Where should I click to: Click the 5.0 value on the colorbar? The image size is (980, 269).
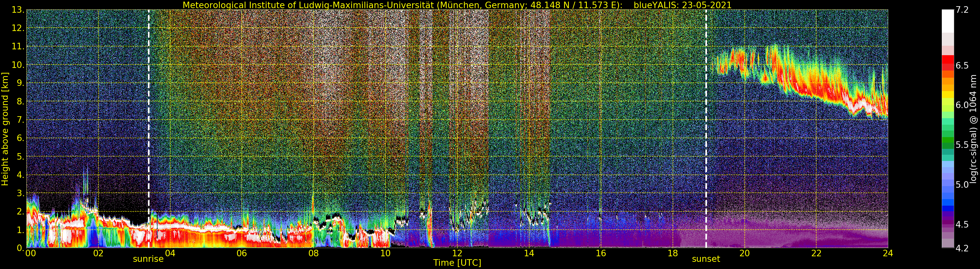tap(962, 184)
